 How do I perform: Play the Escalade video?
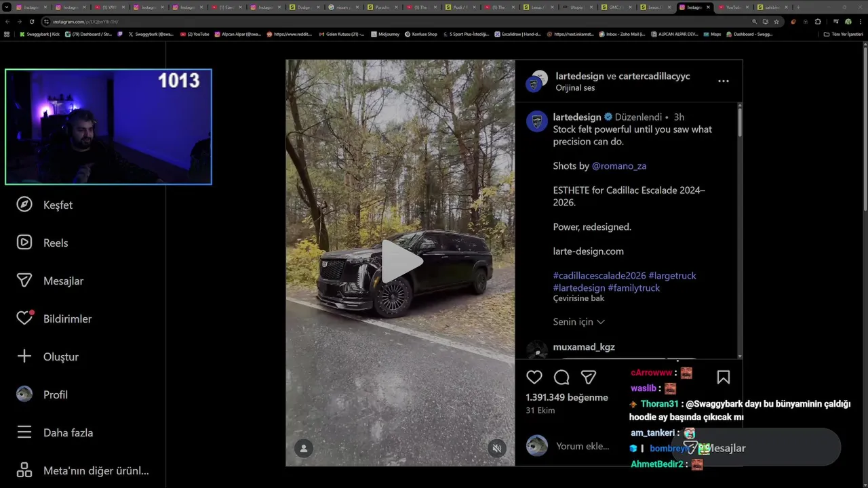coord(401,262)
